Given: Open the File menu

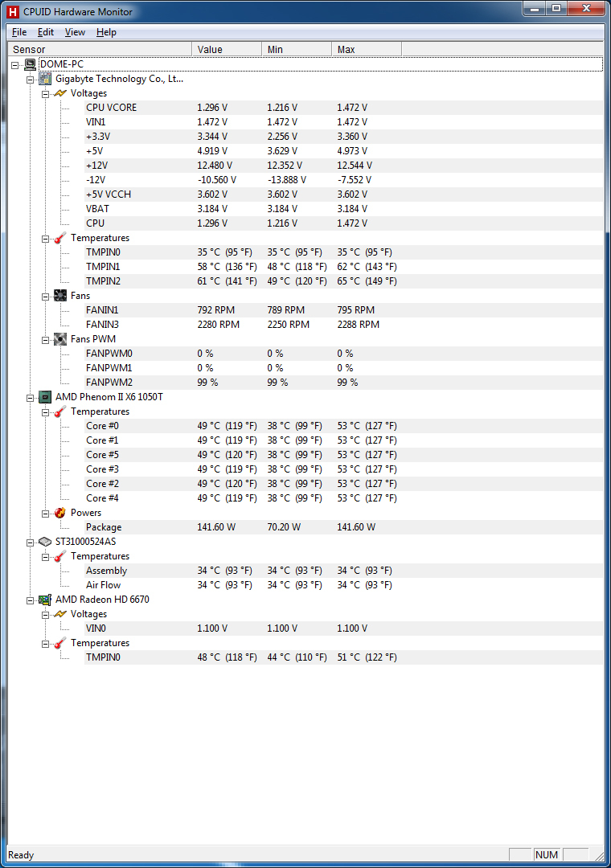Looking at the screenshot, I should 19,32.
